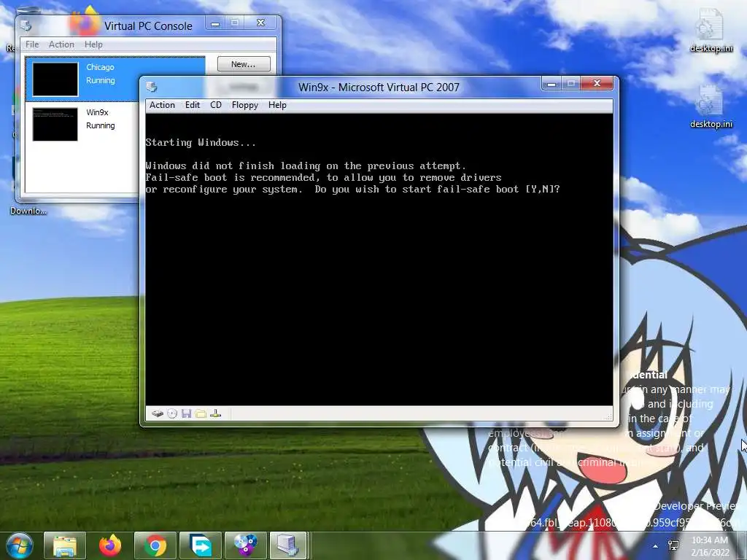Open the disc burning app in taskbar
Image resolution: width=747 pixels, height=560 pixels.
tap(245, 545)
